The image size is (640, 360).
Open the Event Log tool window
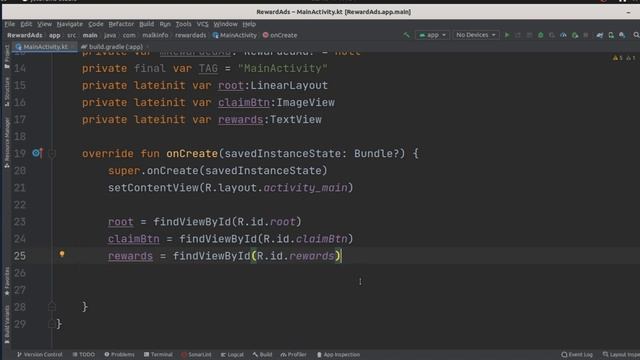click(x=577, y=355)
